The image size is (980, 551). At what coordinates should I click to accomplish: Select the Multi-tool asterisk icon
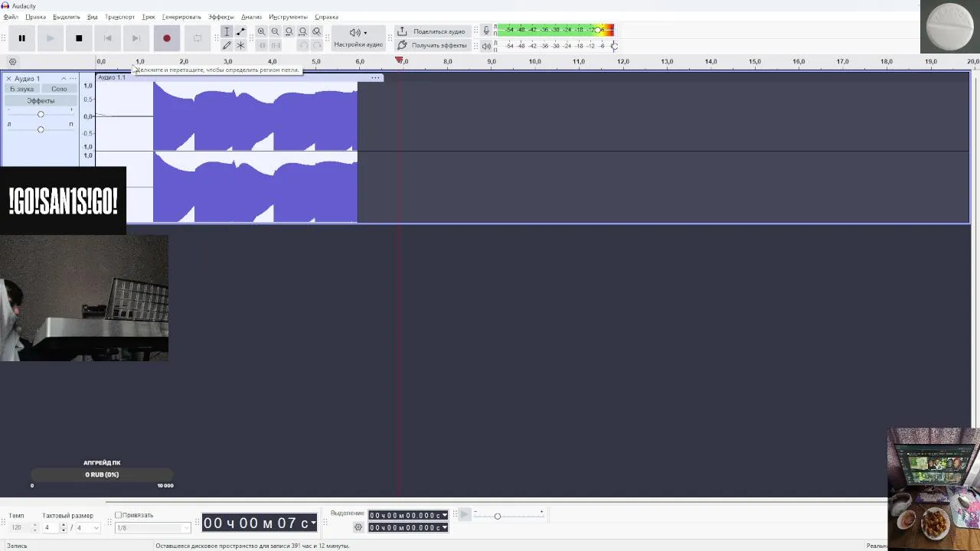point(240,45)
